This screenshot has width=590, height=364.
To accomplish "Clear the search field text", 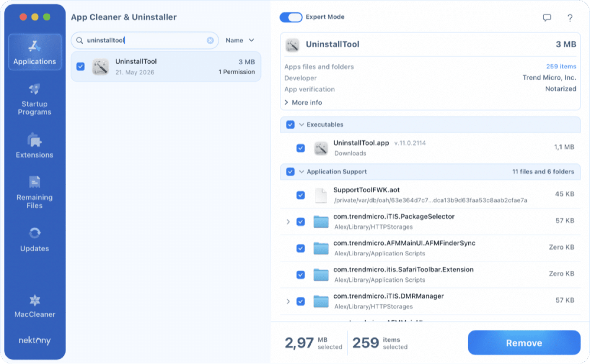I will click(210, 40).
